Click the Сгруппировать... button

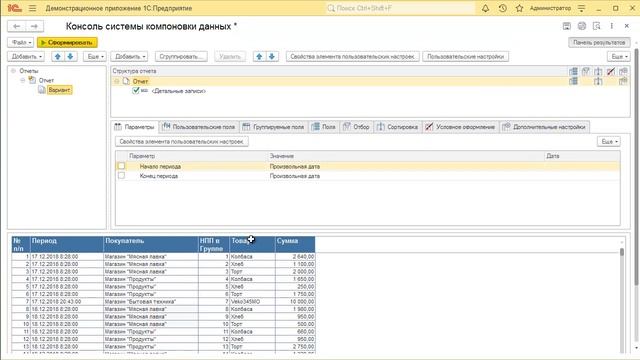coord(181,57)
